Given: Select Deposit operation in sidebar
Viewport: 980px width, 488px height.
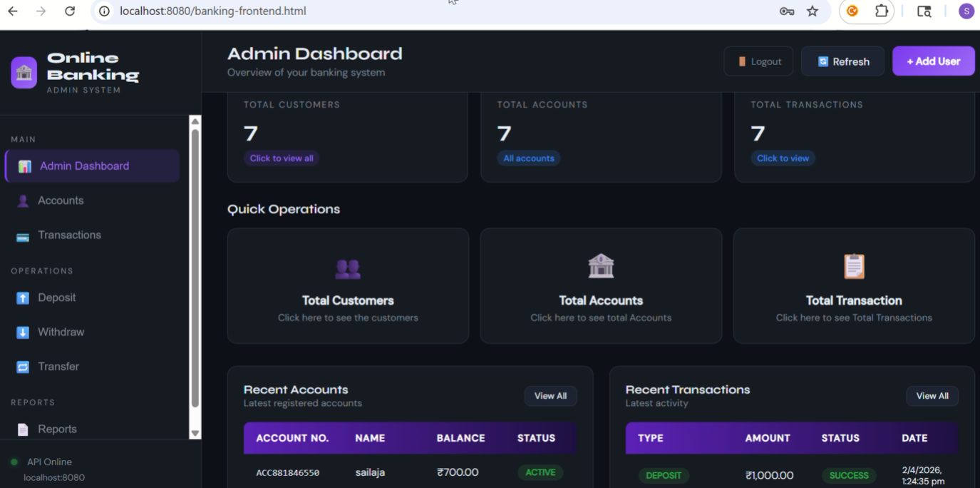Looking at the screenshot, I should coord(92,298).
